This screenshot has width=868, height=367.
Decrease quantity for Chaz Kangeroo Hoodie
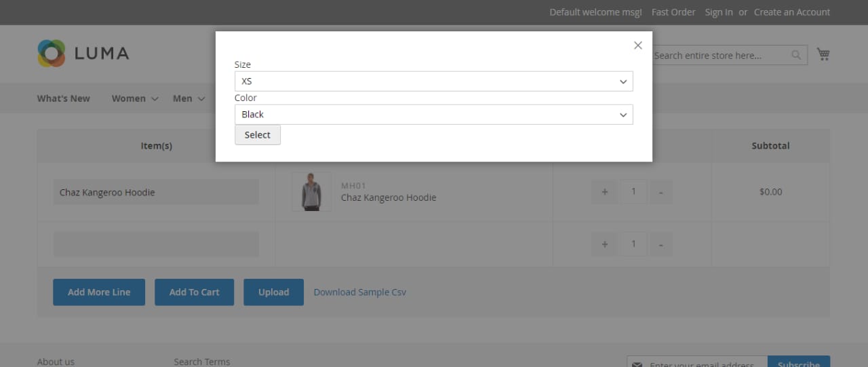point(660,192)
